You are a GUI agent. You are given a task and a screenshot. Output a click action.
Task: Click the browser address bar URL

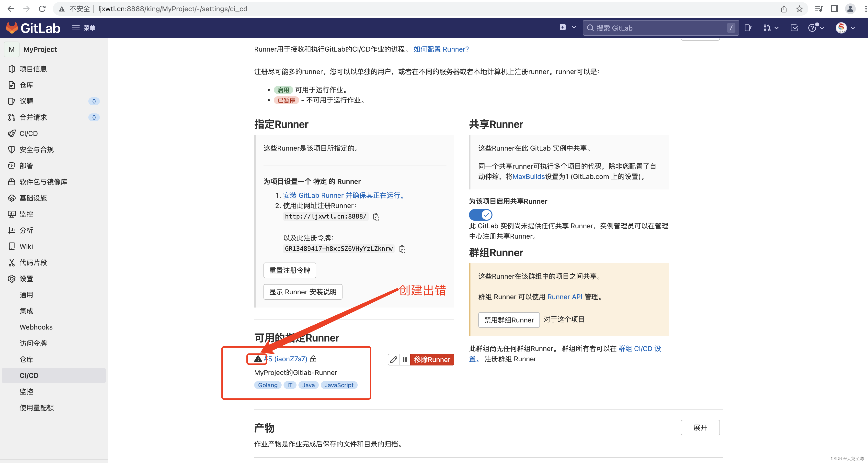click(x=172, y=9)
